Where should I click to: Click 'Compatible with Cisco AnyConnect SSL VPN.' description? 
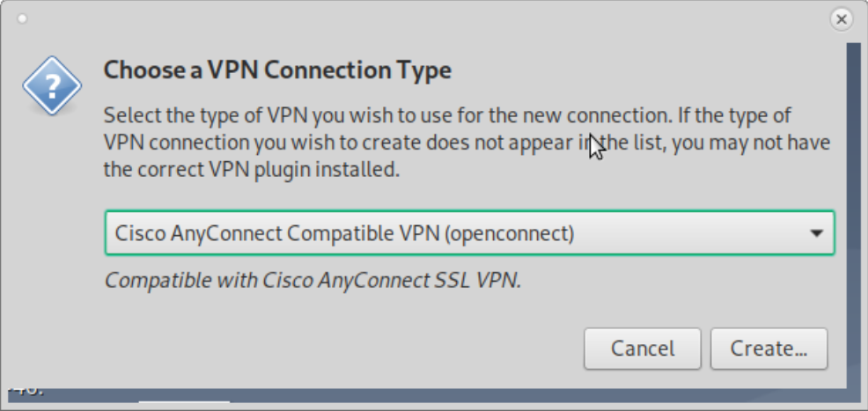tap(313, 281)
